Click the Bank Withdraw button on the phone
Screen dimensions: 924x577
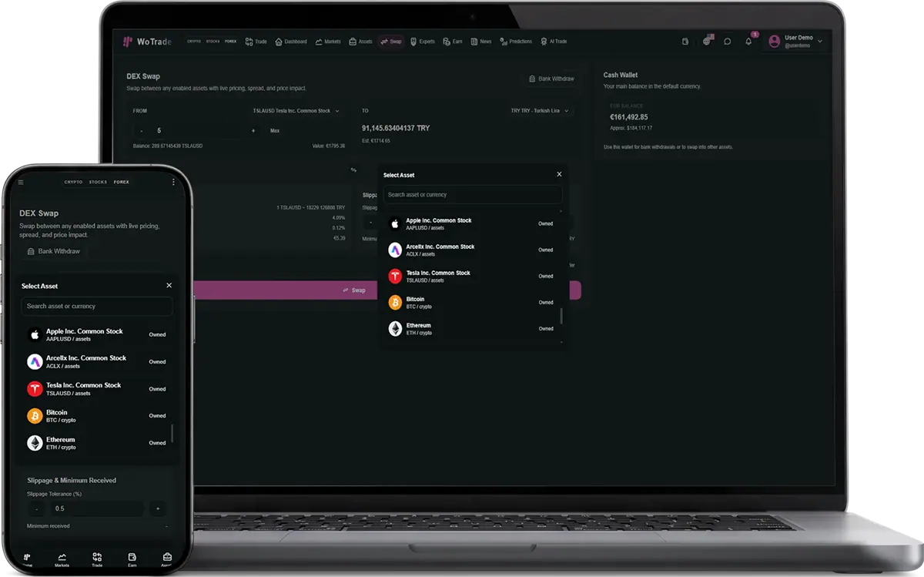point(53,251)
